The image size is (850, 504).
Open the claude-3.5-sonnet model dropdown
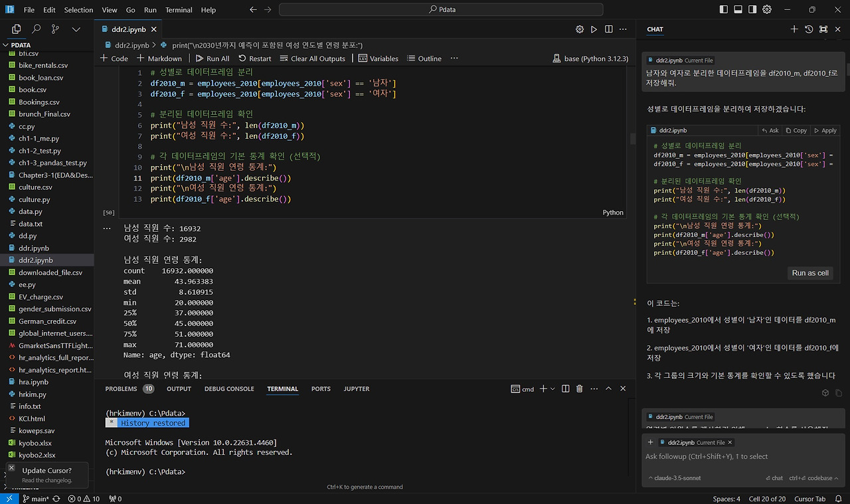click(x=674, y=478)
